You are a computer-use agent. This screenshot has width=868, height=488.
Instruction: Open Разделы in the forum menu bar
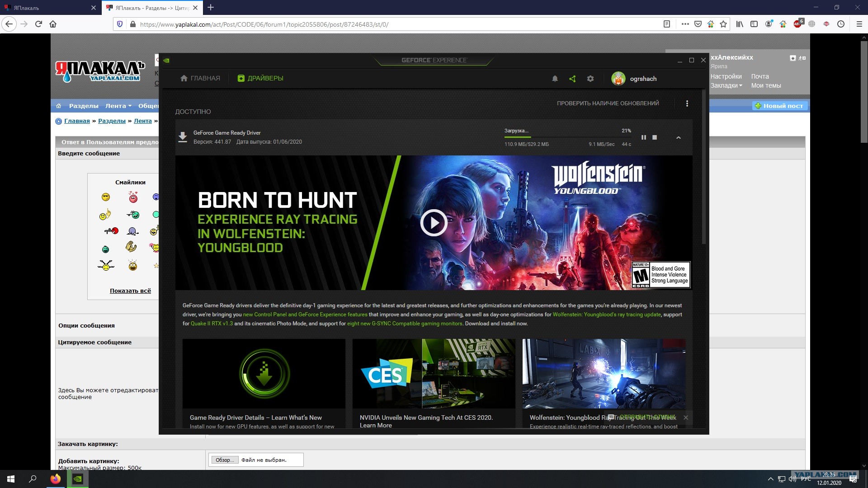point(84,106)
